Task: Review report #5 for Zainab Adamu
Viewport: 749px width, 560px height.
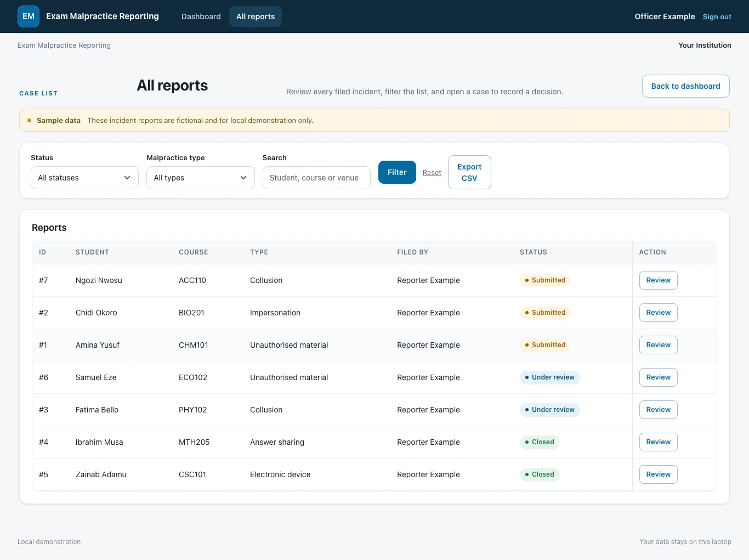Action: (658, 474)
